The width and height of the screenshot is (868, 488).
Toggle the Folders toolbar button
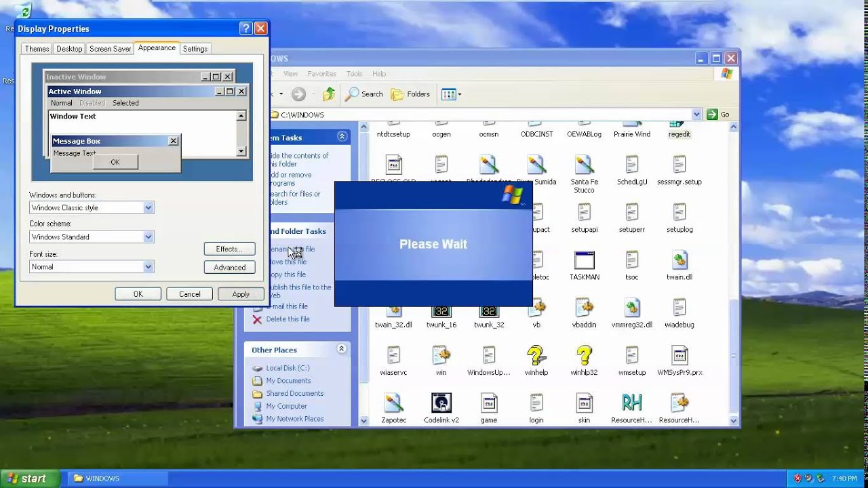411,94
